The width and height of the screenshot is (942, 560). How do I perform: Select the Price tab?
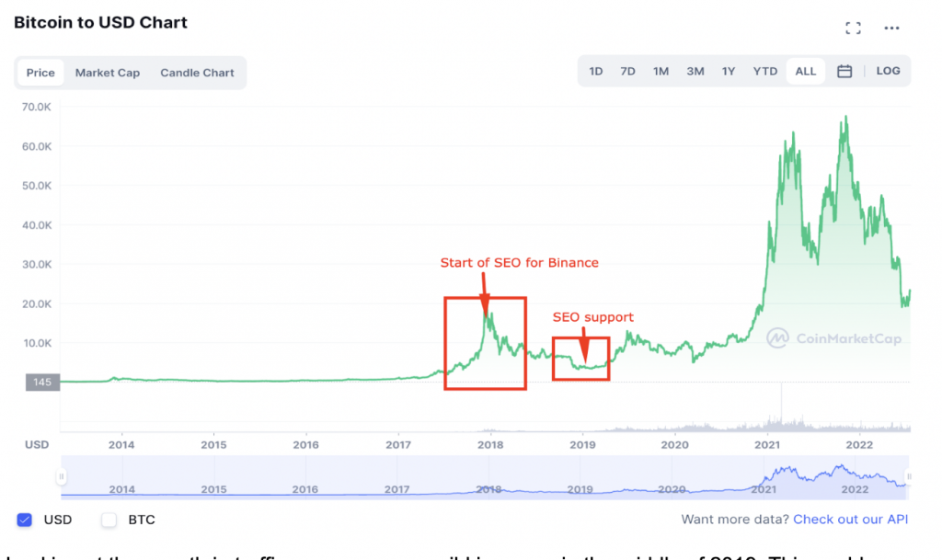[x=40, y=73]
